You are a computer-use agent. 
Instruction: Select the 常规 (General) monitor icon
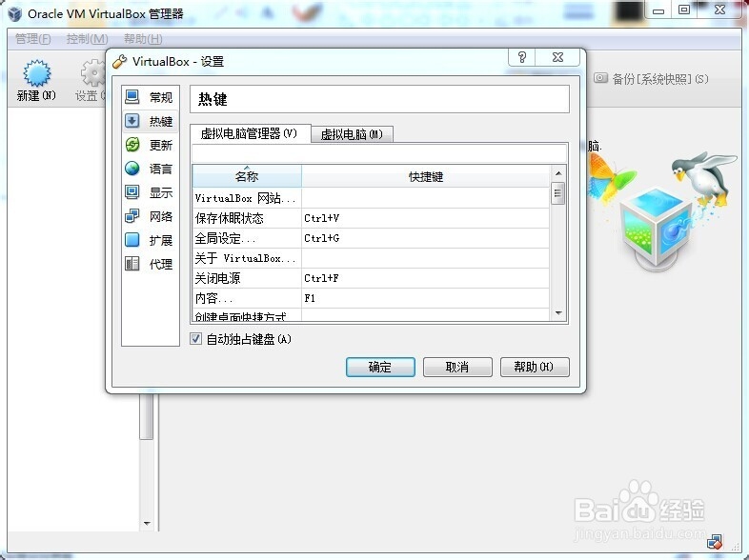132,97
